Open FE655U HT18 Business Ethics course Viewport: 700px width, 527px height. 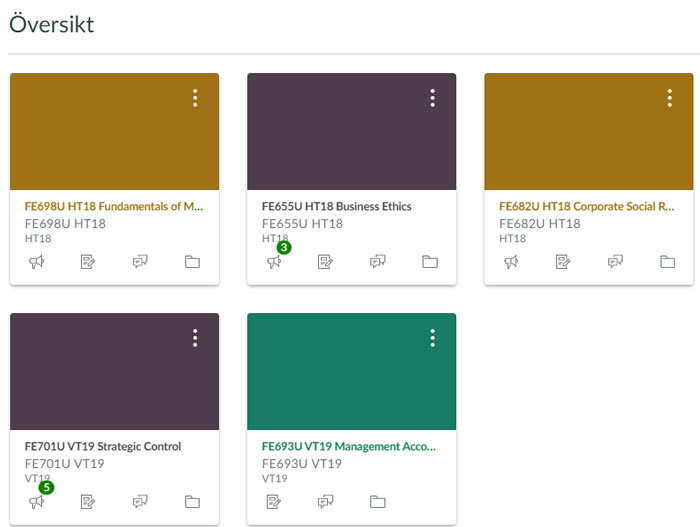337,207
